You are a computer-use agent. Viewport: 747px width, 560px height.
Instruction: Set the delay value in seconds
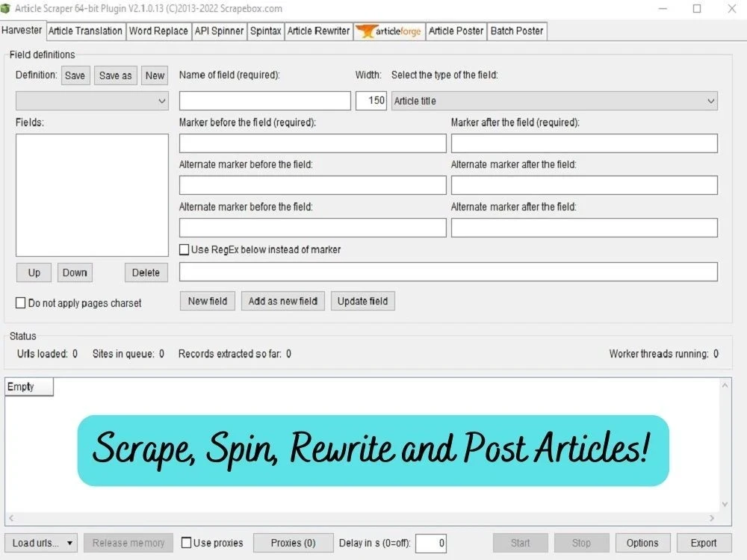coord(433,543)
